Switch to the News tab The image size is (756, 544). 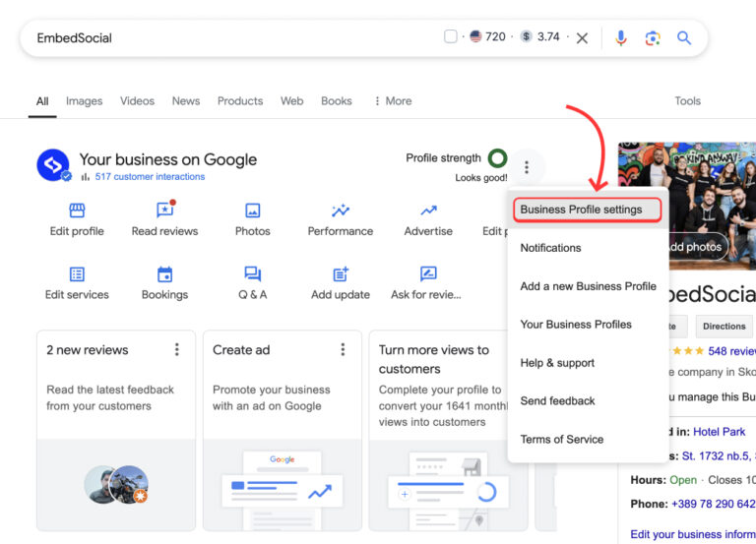tap(186, 101)
